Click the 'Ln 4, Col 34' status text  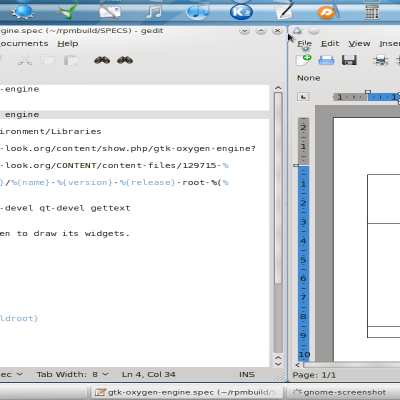coord(149,374)
